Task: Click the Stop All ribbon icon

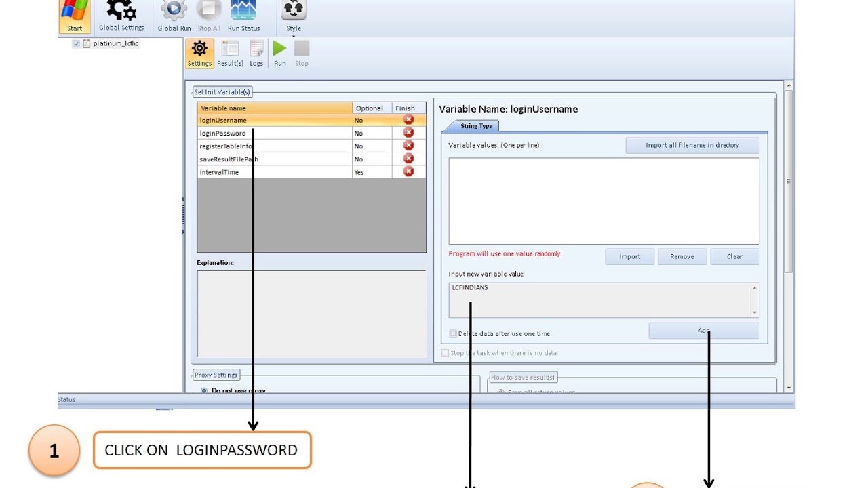Action: point(209,10)
